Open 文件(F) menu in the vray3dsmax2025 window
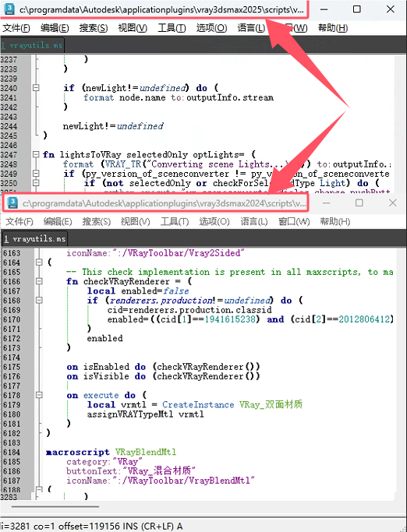The image size is (407, 532). pyautogui.click(x=16, y=28)
